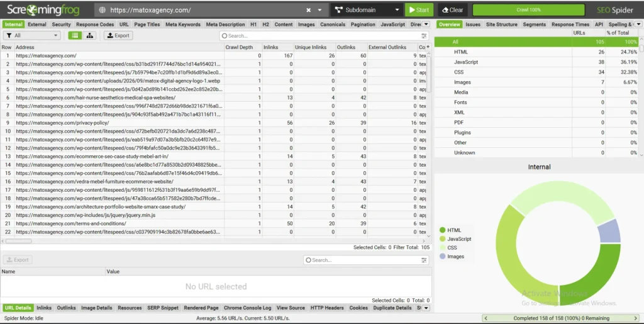644x324 pixels.
Task: Open the SERP Snippet bottom tab
Action: pos(163,308)
